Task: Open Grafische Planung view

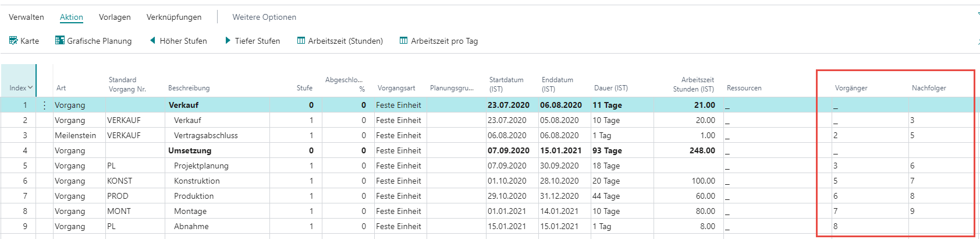Action: pyautogui.click(x=100, y=41)
